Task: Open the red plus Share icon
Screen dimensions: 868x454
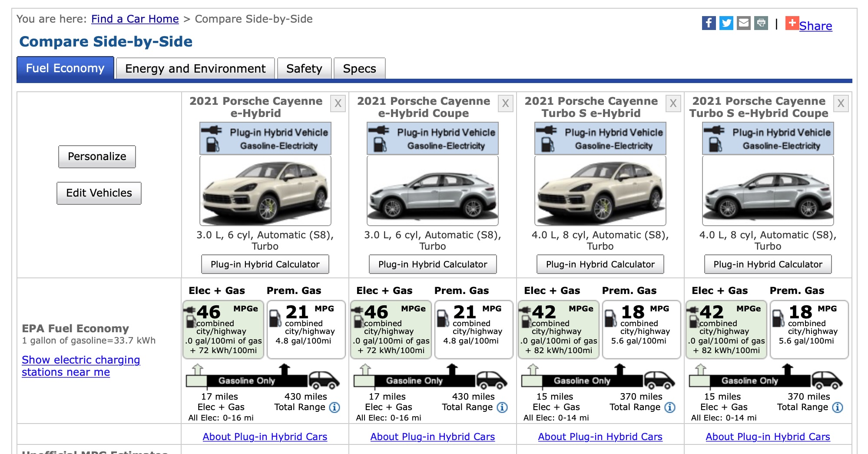Action: coord(792,23)
